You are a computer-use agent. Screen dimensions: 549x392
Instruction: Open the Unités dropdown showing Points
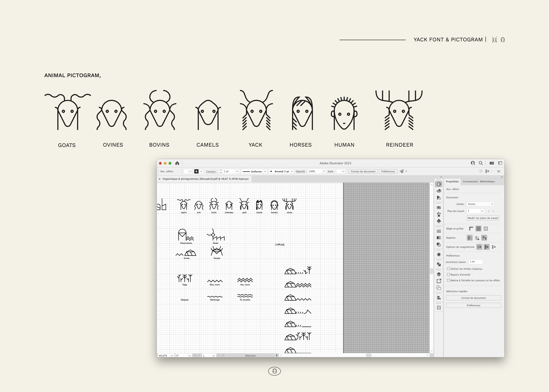click(480, 204)
